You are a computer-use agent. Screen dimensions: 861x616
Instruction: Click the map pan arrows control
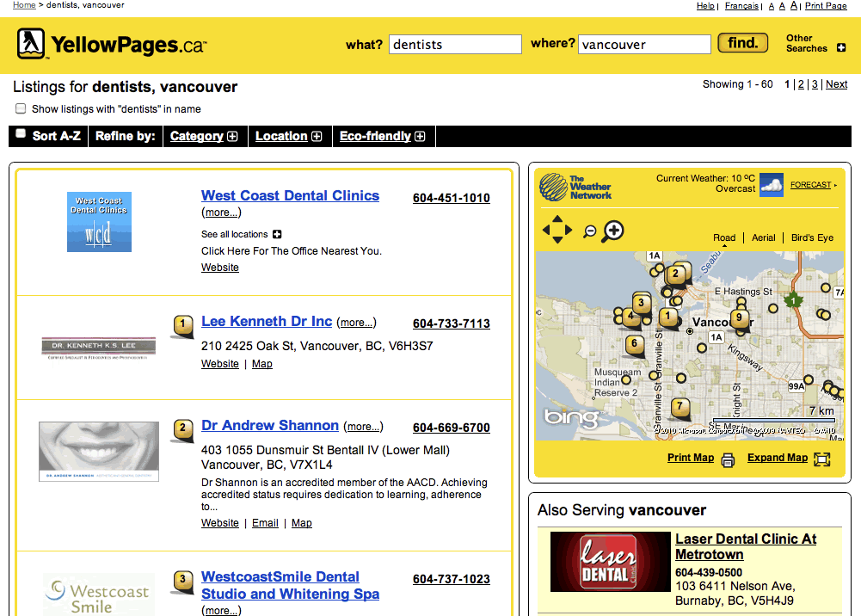(557, 230)
